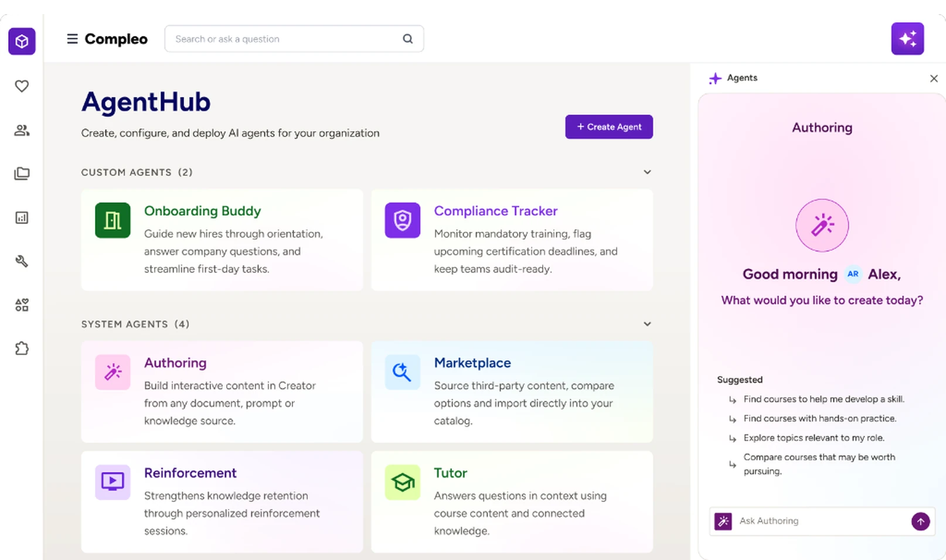Open the content library folders icon
This screenshot has width=946, height=560.
(x=22, y=173)
